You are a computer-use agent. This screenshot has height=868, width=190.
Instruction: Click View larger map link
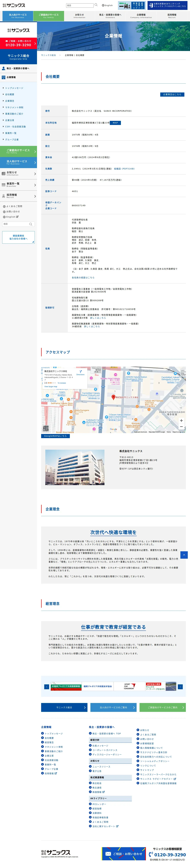point(51,386)
